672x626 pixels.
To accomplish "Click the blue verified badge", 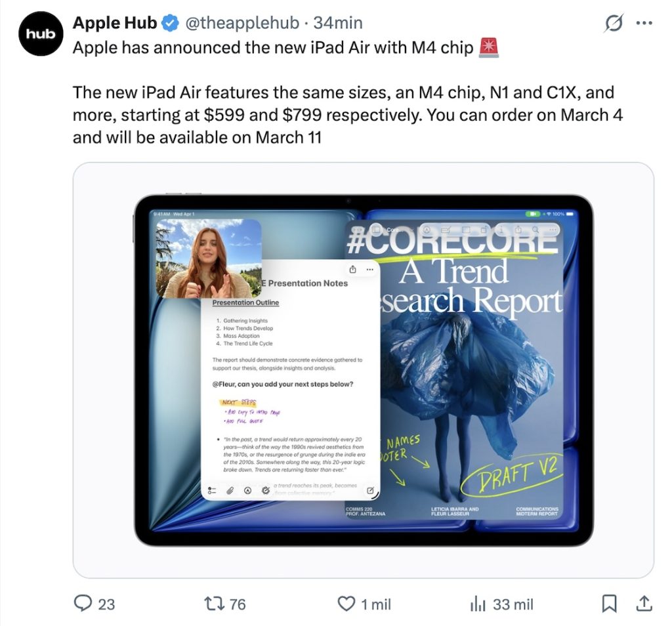I will tap(171, 24).
